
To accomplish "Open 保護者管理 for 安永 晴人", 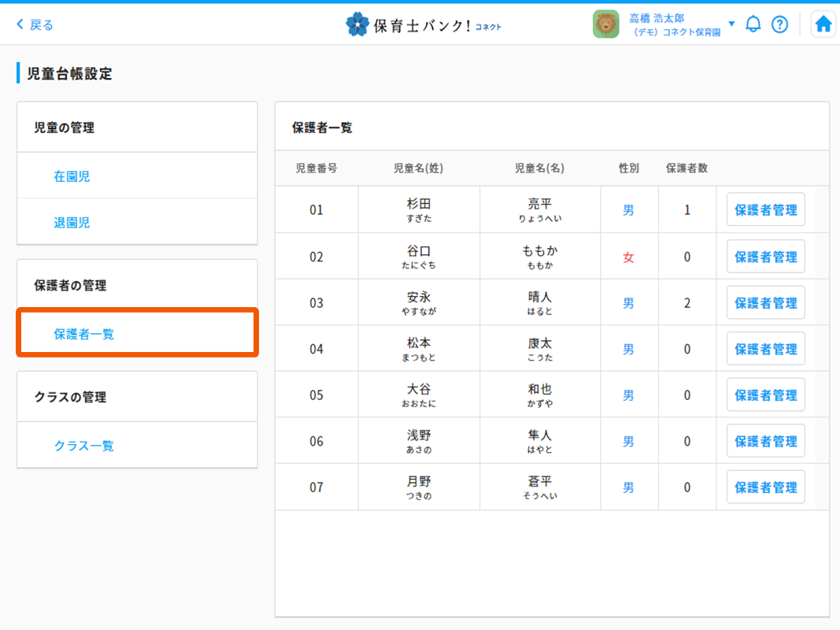I will pyautogui.click(x=765, y=303).
